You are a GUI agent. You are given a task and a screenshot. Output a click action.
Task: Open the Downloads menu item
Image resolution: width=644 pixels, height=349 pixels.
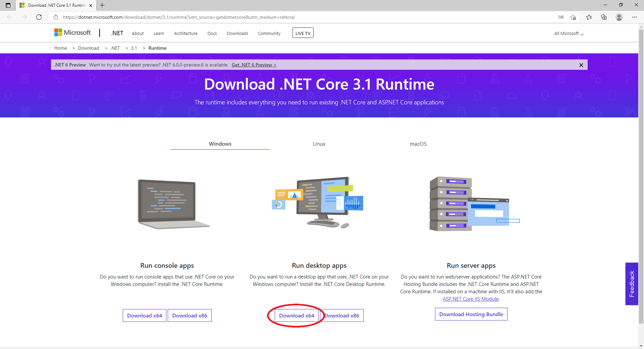click(x=237, y=34)
